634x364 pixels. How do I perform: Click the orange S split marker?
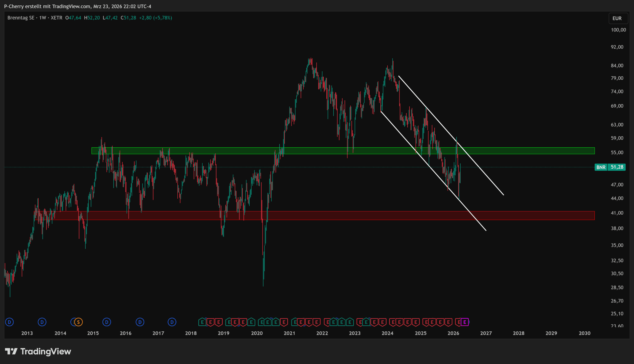(x=78, y=322)
